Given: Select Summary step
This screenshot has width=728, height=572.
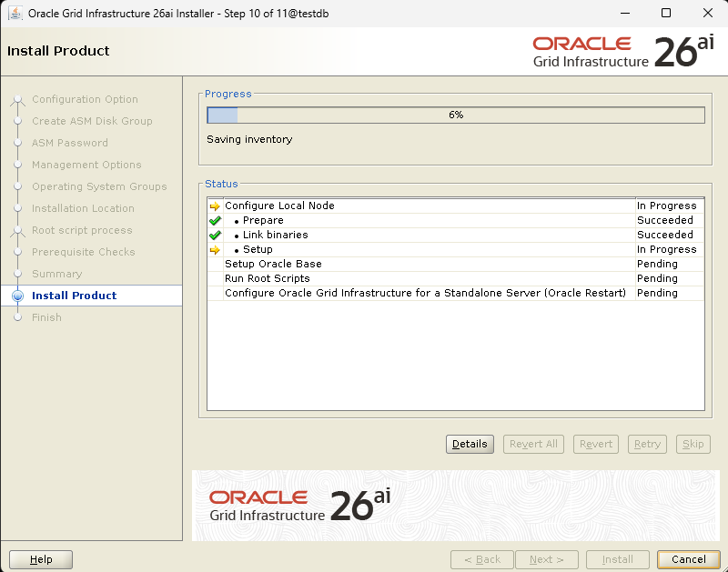Looking at the screenshot, I should [x=57, y=274].
